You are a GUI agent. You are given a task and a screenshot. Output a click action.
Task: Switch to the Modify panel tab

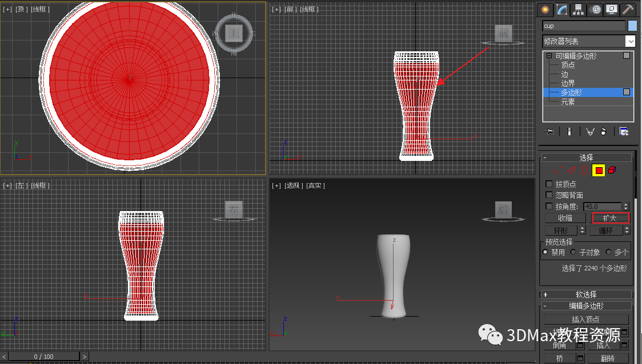pyautogui.click(x=562, y=9)
